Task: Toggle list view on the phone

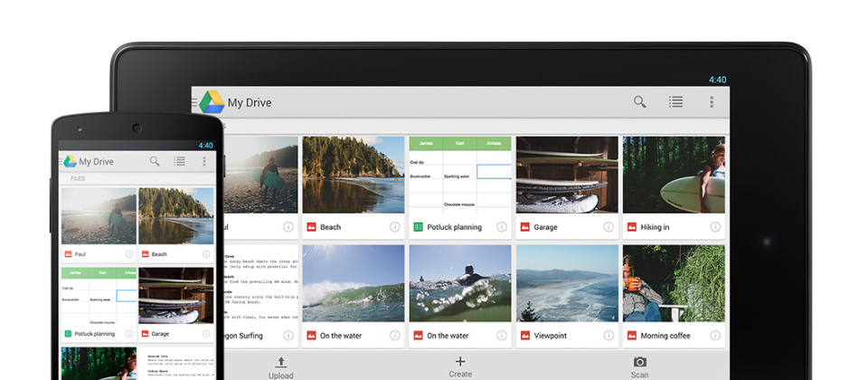Action: pyautogui.click(x=180, y=161)
